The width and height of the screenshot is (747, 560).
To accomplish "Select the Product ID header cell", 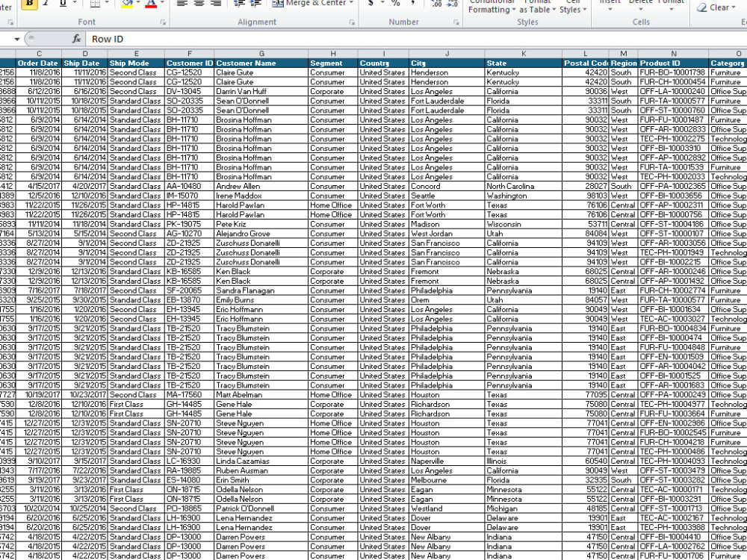I will pos(674,63).
